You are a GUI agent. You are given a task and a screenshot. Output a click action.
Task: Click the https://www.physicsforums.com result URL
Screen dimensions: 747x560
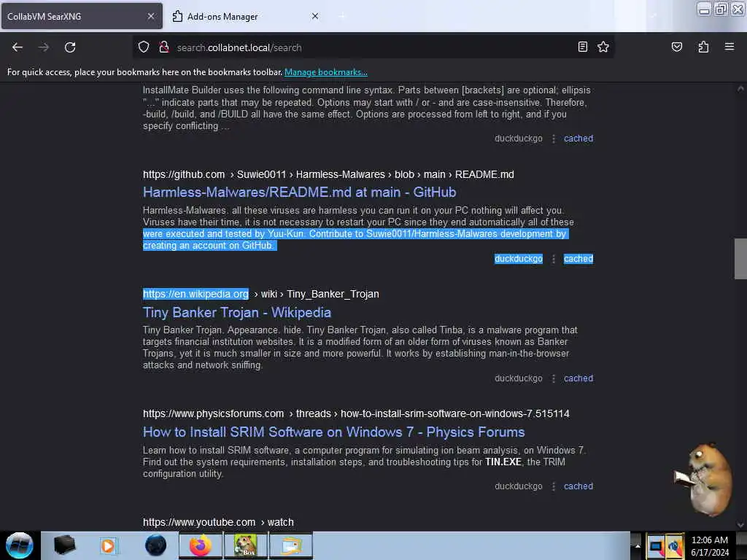(x=214, y=413)
